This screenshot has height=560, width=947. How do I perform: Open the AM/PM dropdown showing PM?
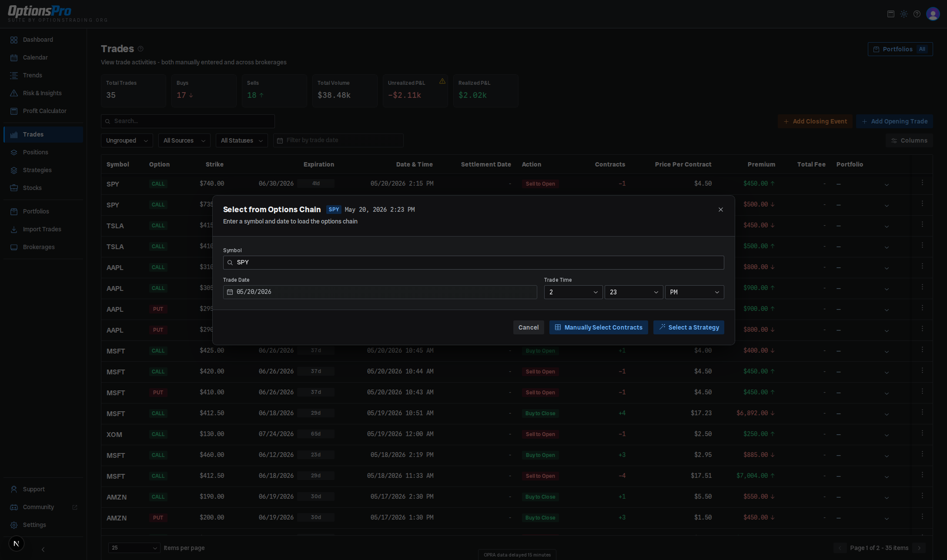coord(694,292)
